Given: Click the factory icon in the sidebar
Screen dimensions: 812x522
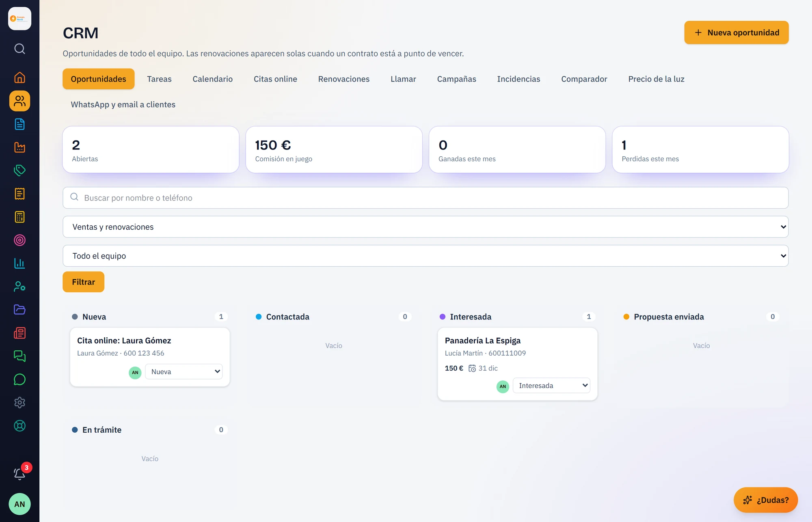Looking at the screenshot, I should coord(19,147).
